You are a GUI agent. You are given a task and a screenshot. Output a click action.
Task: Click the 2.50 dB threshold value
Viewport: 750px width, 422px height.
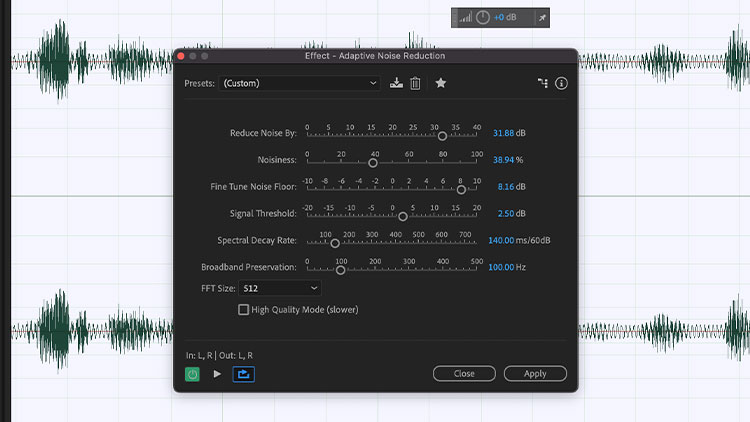(506, 213)
